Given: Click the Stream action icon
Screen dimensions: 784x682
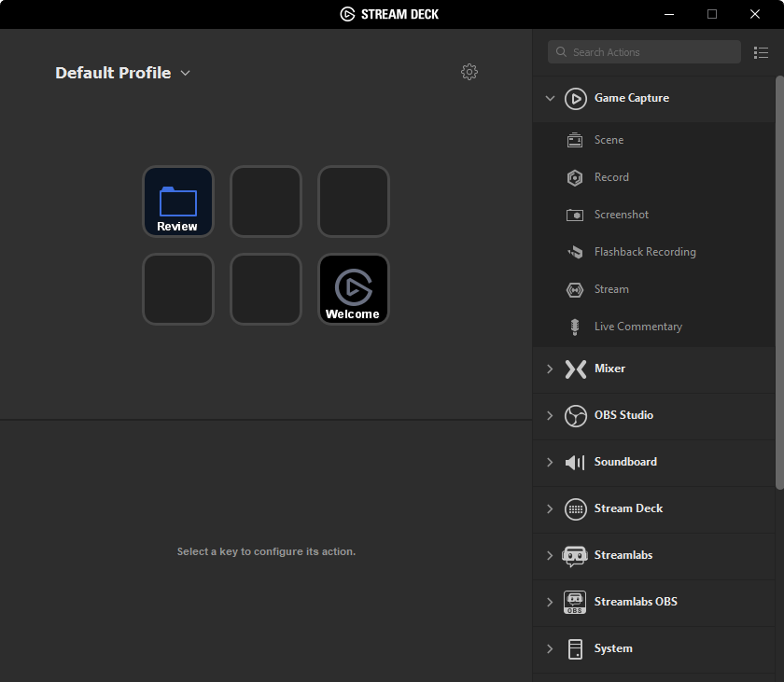Looking at the screenshot, I should (x=575, y=289).
